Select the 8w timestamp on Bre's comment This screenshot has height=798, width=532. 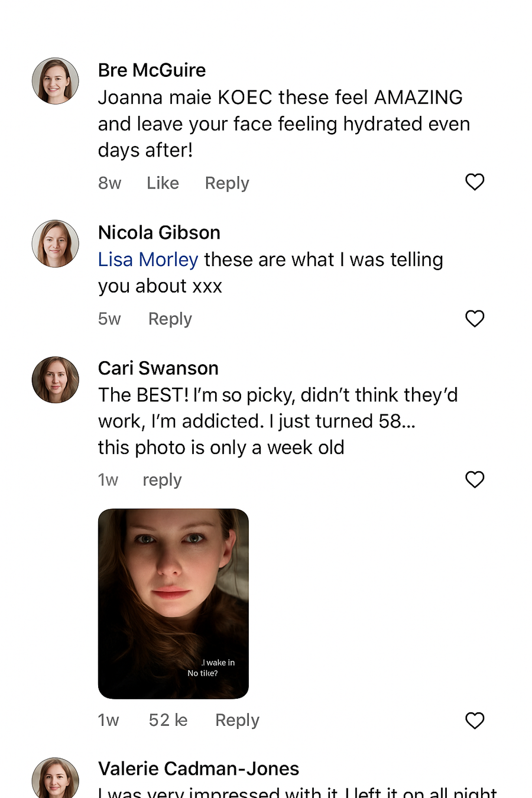click(109, 183)
